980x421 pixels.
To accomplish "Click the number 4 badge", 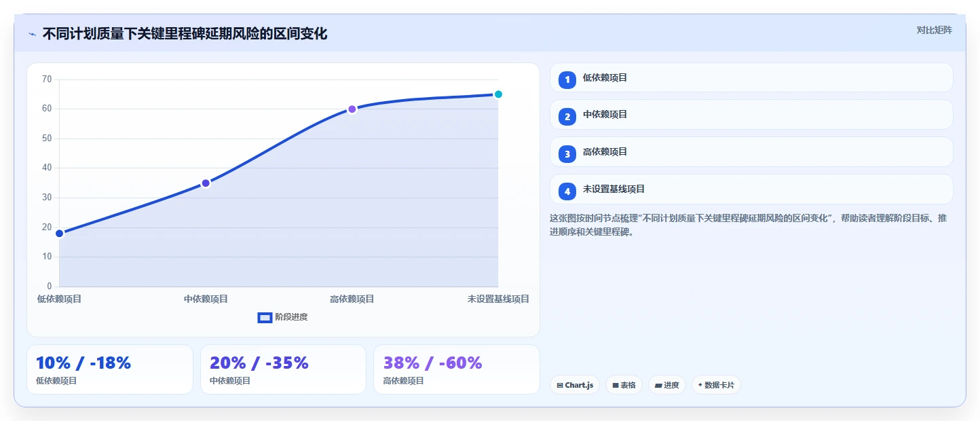I will (567, 191).
